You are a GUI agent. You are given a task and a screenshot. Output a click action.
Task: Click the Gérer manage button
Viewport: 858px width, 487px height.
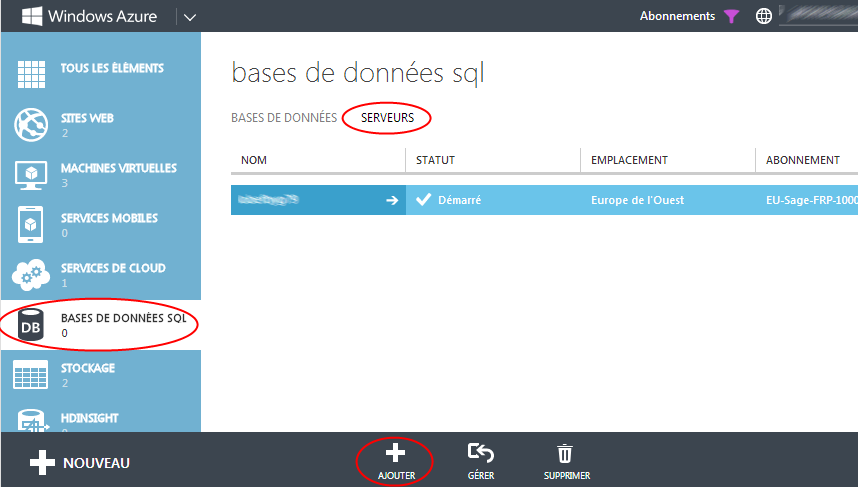pos(481,461)
